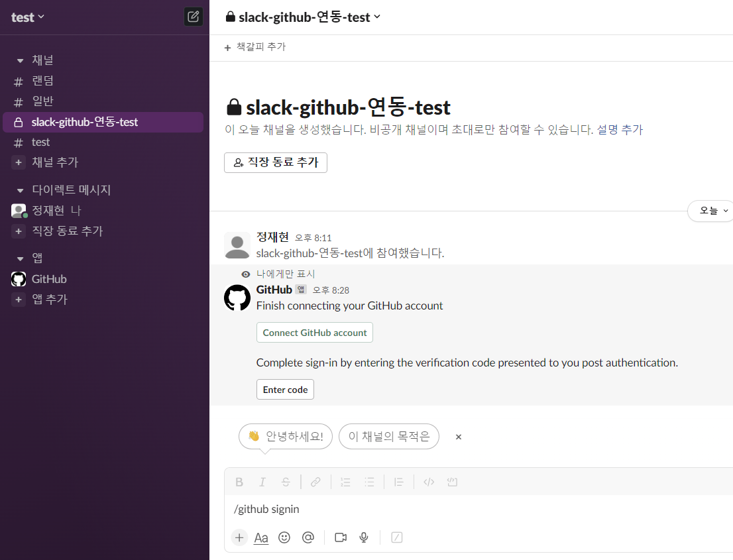The height and width of the screenshot is (560, 733).
Task: Toggle bulleted list formatting
Action: coord(369,482)
